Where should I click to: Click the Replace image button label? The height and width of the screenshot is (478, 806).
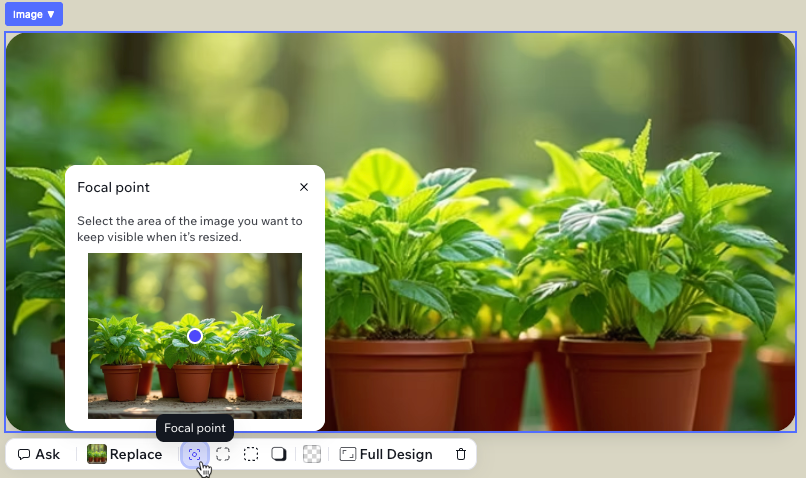click(x=135, y=454)
